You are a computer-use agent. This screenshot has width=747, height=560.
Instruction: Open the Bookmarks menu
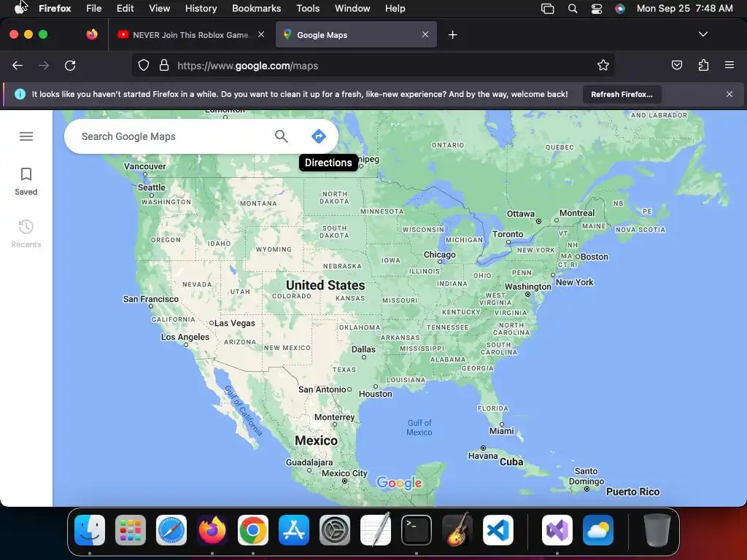click(256, 9)
